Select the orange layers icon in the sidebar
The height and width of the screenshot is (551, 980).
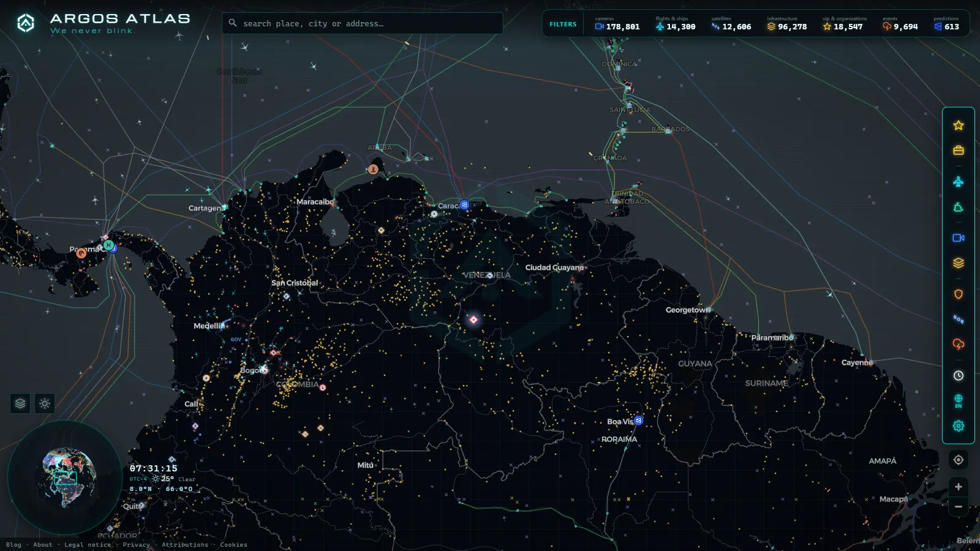(x=959, y=263)
